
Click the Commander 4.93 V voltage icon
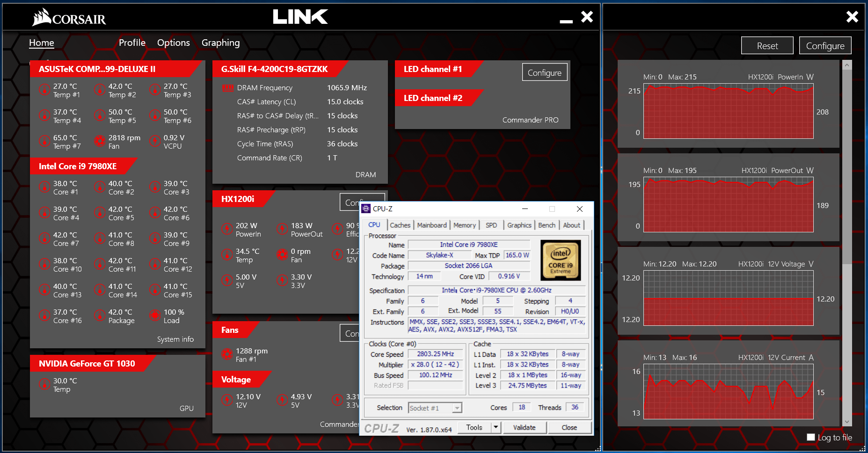tap(282, 400)
